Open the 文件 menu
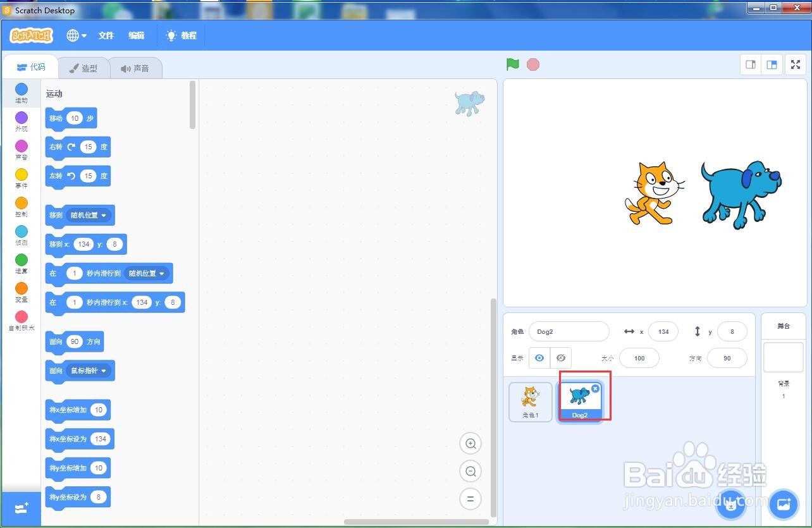812x528 pixels. (x=106, y=35)
